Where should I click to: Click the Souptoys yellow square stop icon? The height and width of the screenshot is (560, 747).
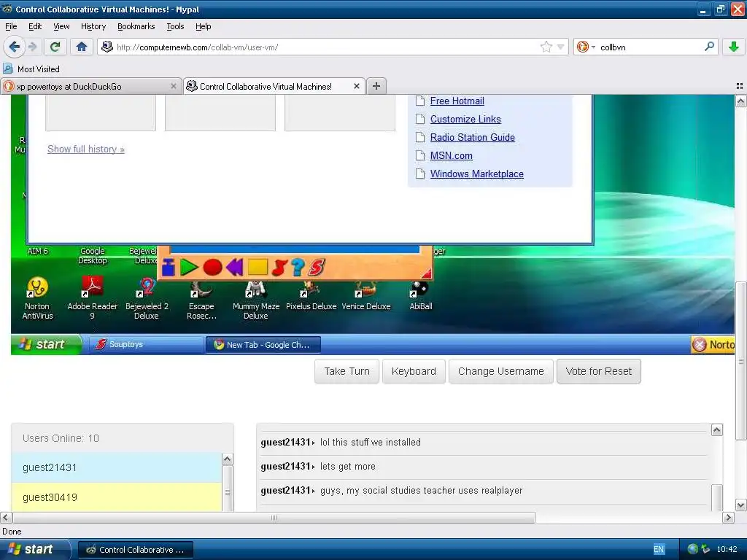(258, 267)
